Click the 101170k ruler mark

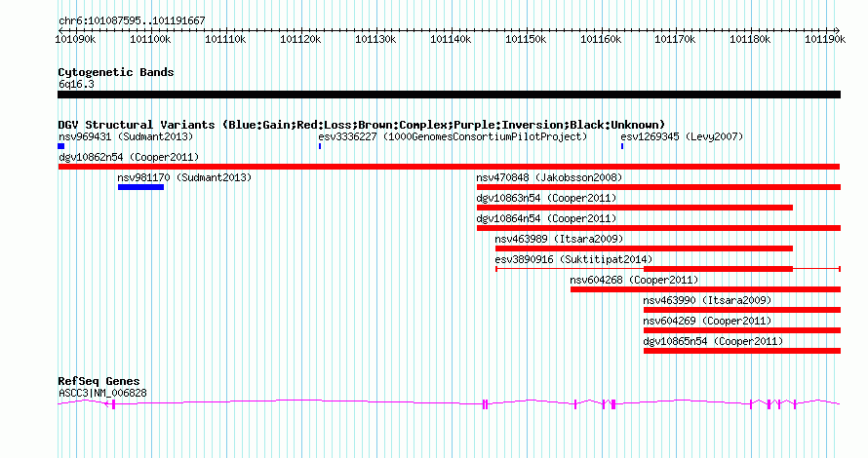tap(675, 39)
